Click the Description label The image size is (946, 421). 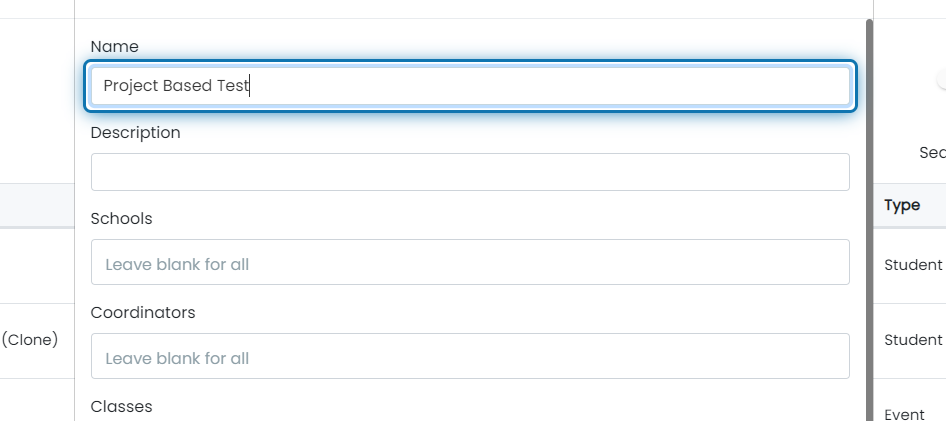pyautogui.click(x=135, y=133)
